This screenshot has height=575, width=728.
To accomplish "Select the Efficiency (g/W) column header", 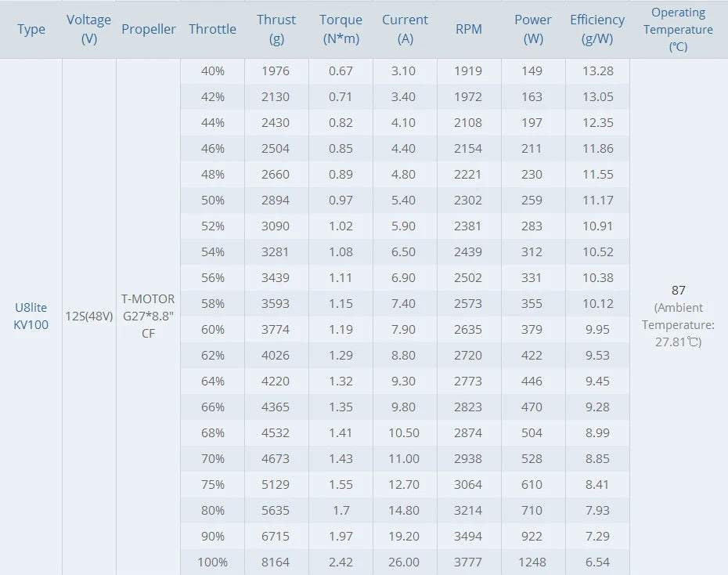I will [597, 29].
